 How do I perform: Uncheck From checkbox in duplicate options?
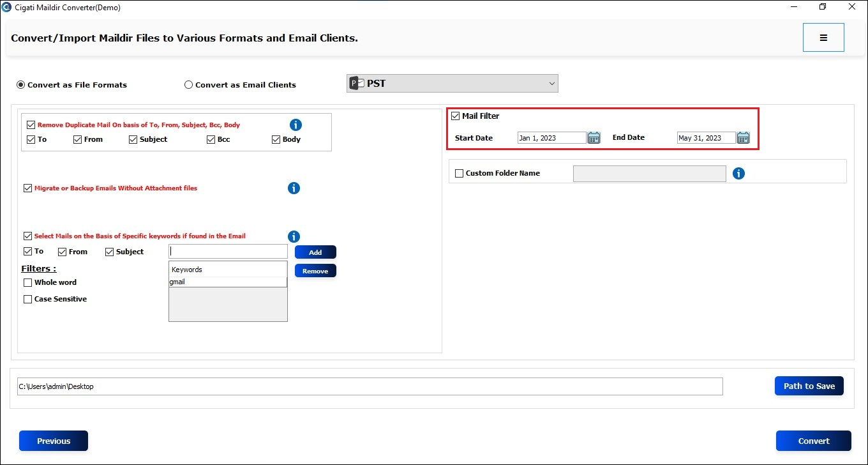point(77,139)
